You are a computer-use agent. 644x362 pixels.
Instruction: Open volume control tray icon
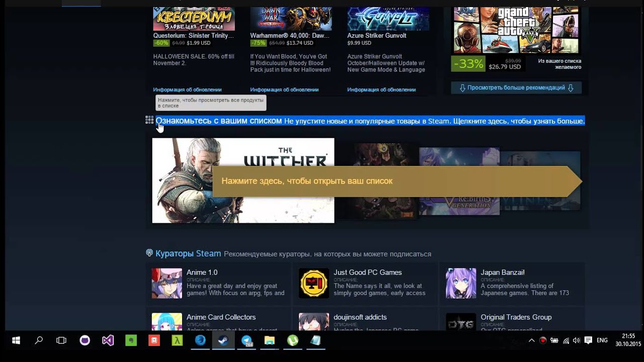click(x=577, y=340)
